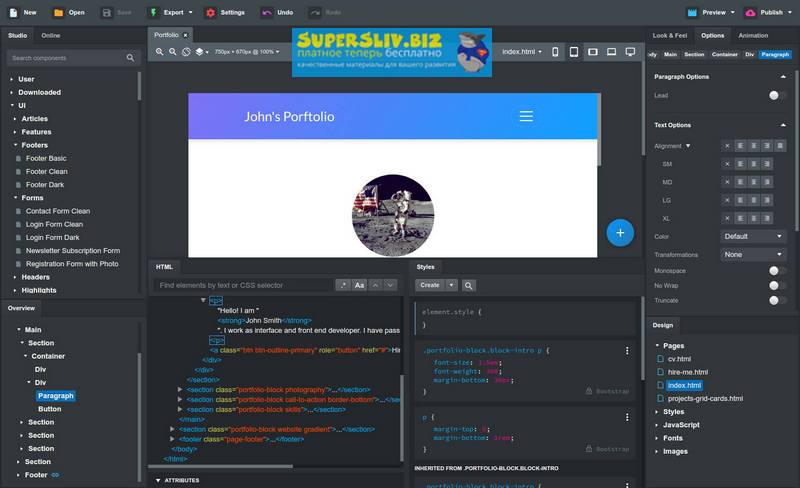Image resolution: width=800 pixels, height=488 pixels.
Task: Toggle the Lead paragraph switch
Action: click(777, 95)
